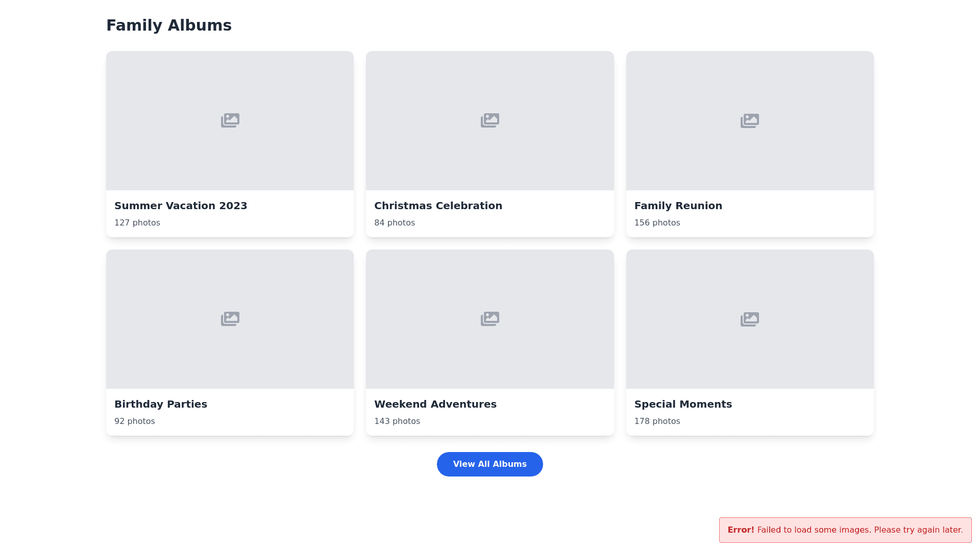Viewport: 980px width, 551px height.
Task: Open the Special Moments album title
Action: pos(683,404)
